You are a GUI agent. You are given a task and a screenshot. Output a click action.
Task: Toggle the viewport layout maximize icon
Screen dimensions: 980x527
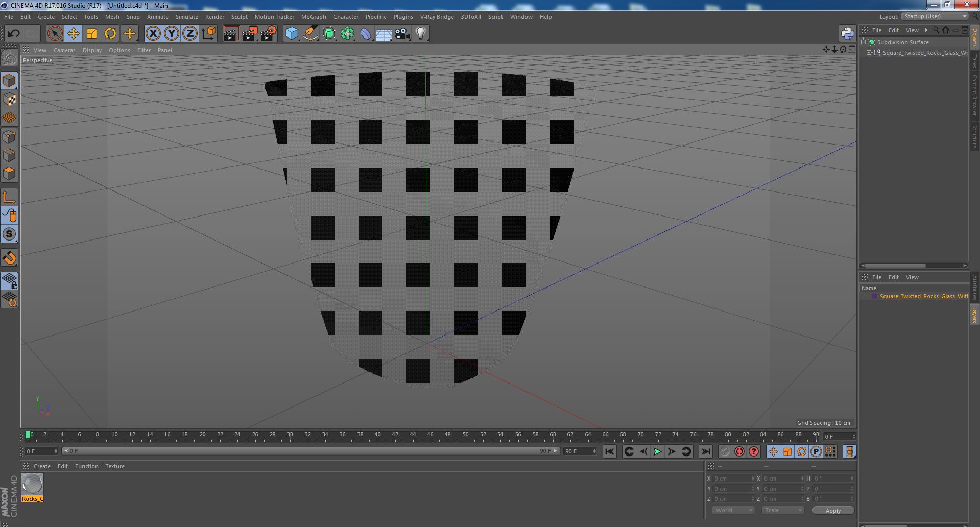tap(852, 50)
